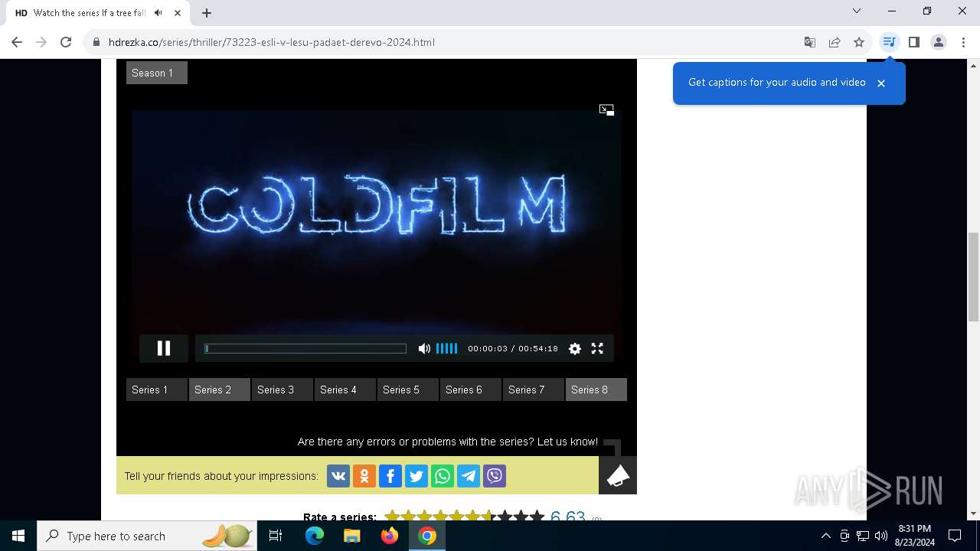Click the page vertical scrollbar
Viewport: 980px width, 551px height.
(974, 278)
